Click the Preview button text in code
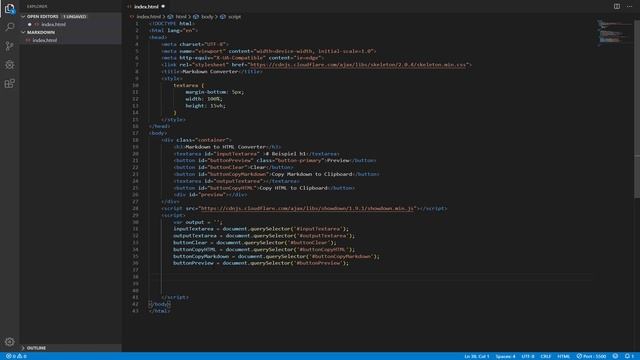 pos(338,160)
